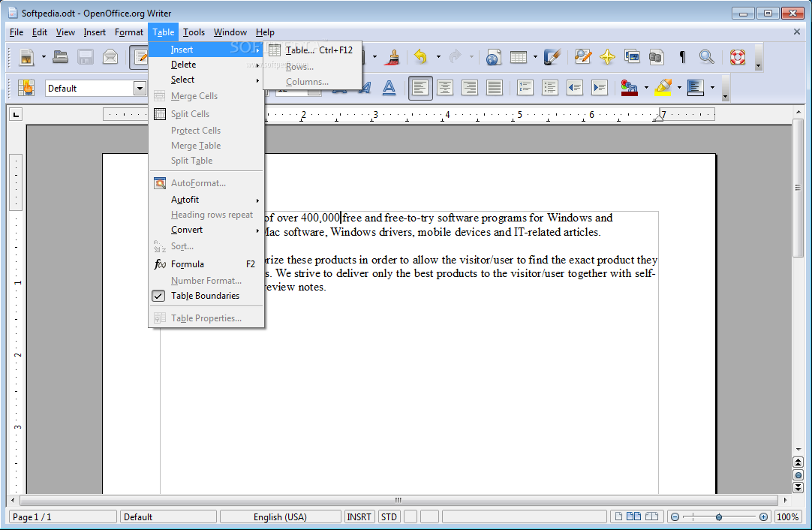Toggle Centered alignment button
The width and height of the screenshot is (812, 530).
pos(445,88)
